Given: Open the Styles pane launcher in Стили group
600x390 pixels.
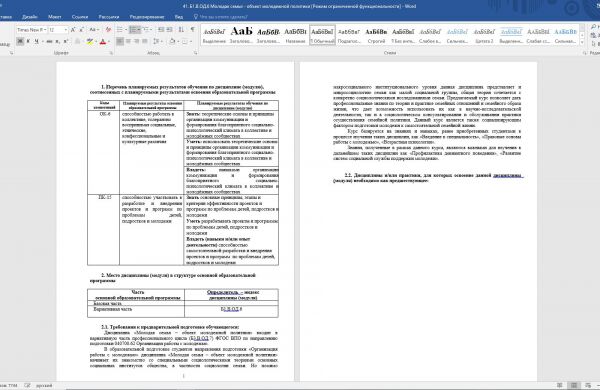Looking at the screenshot, I should click(x=584, y=53).
